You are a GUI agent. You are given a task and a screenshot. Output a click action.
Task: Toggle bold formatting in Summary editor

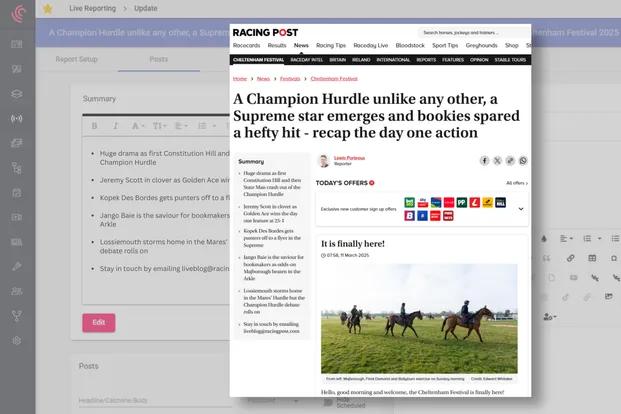[95, 126]
